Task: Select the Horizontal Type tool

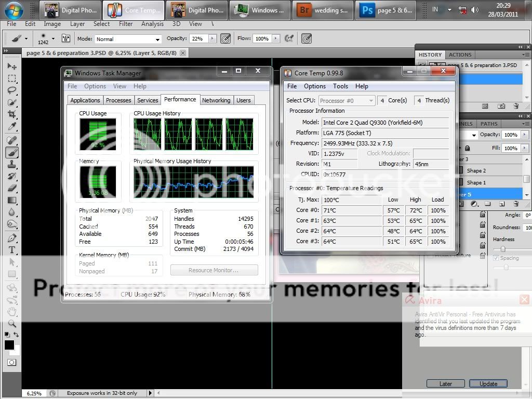Action: coord(12,250)
